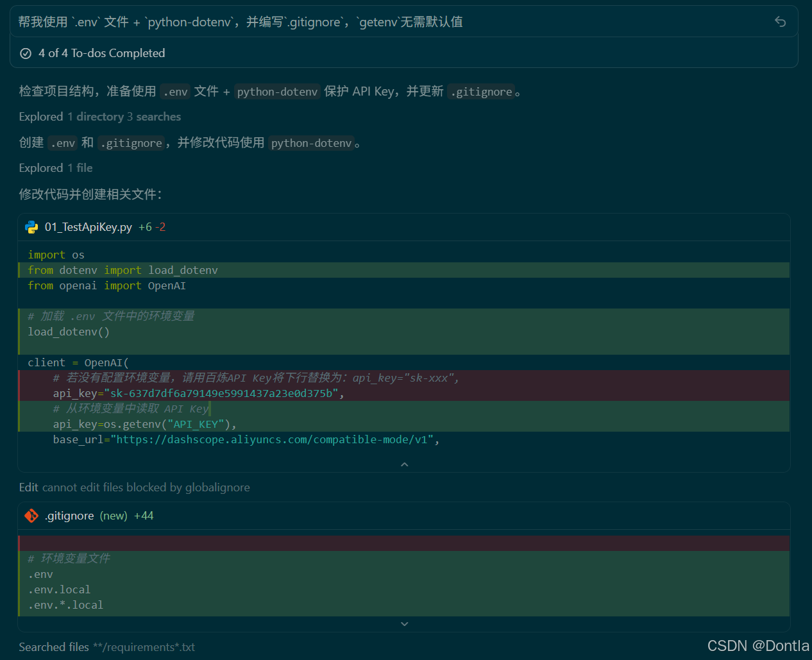Click the '.gitignore' code tag in first message
The width and height of the screenshot is (812, 660).
pos(481,92)
